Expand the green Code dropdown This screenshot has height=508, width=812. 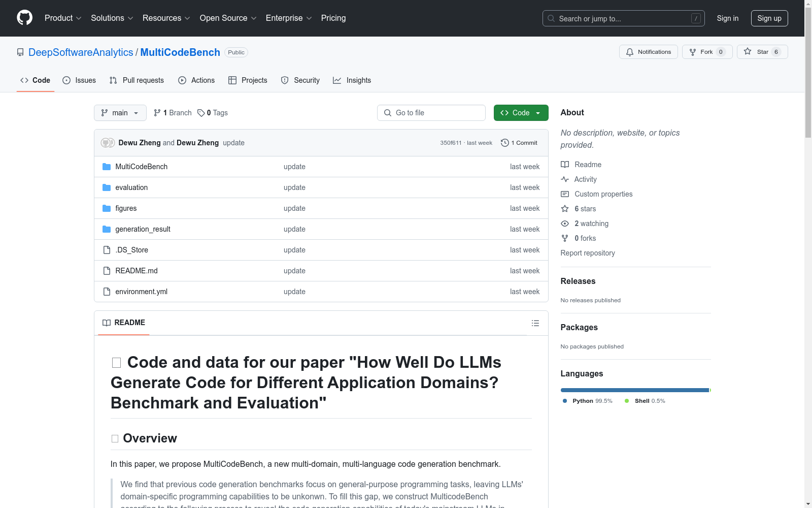click(x=521, y=113)
